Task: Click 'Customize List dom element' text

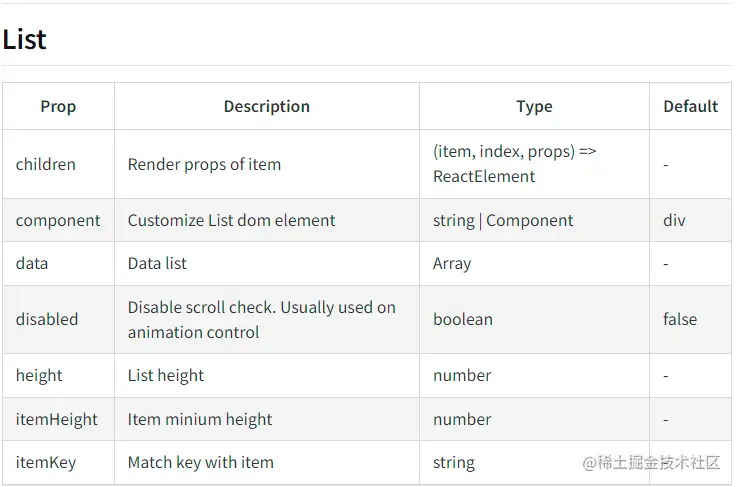Action: click(x=231, y=220)
